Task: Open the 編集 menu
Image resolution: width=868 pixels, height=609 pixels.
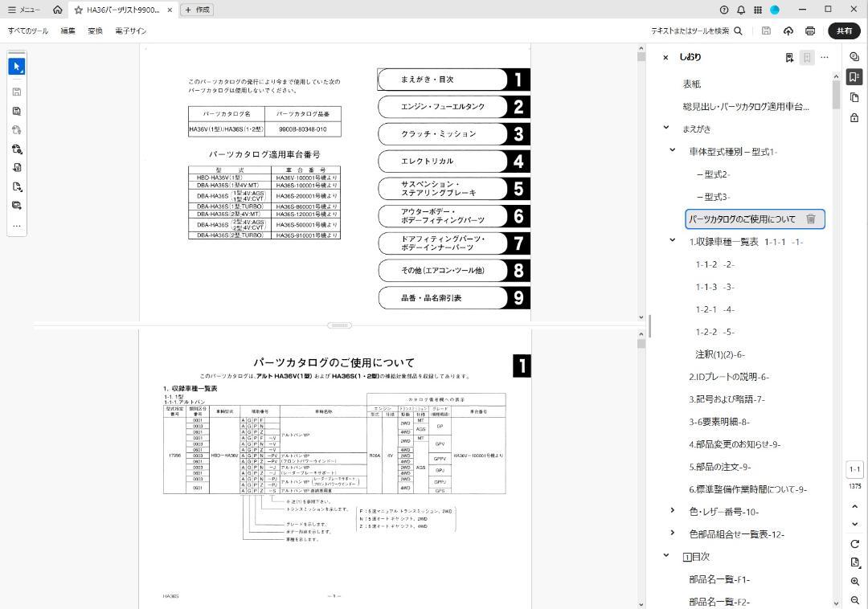Action: [x=68, y=31]
